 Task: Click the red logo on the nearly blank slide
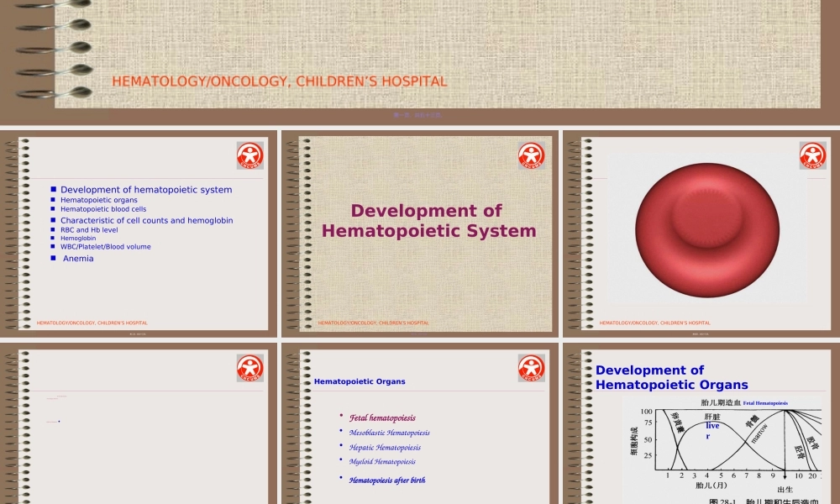tap(249, 368)
